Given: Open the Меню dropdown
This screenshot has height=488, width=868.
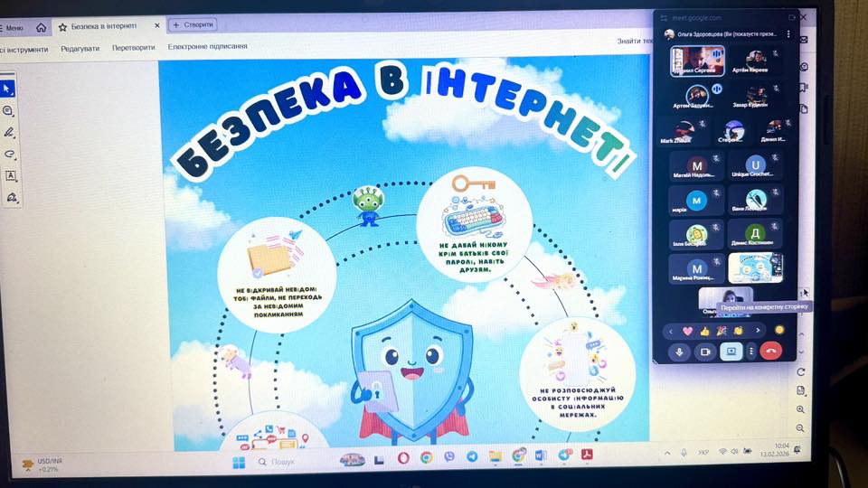Looking at the screenshot, I should coord(14,27).
